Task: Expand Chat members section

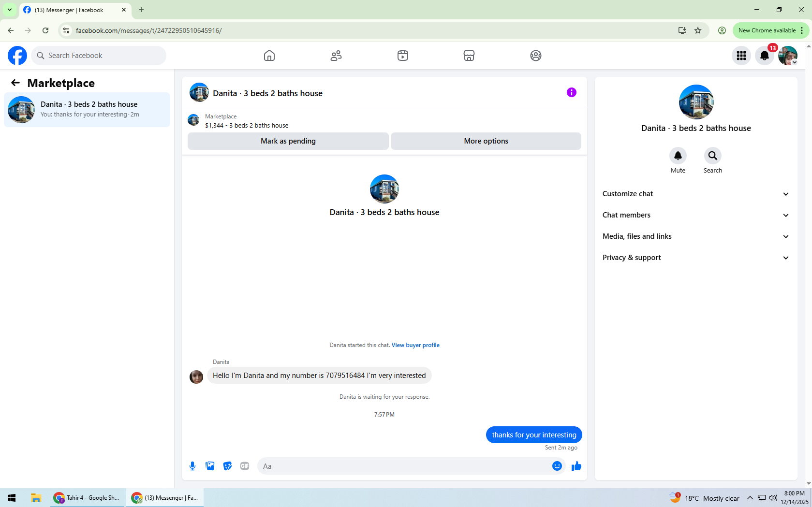Action: [696, 215]
